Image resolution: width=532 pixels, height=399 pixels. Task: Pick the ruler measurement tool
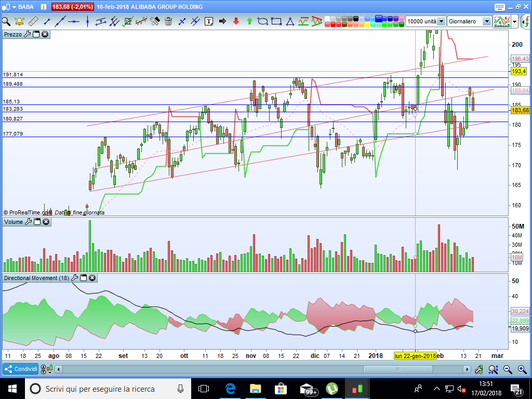33,21
